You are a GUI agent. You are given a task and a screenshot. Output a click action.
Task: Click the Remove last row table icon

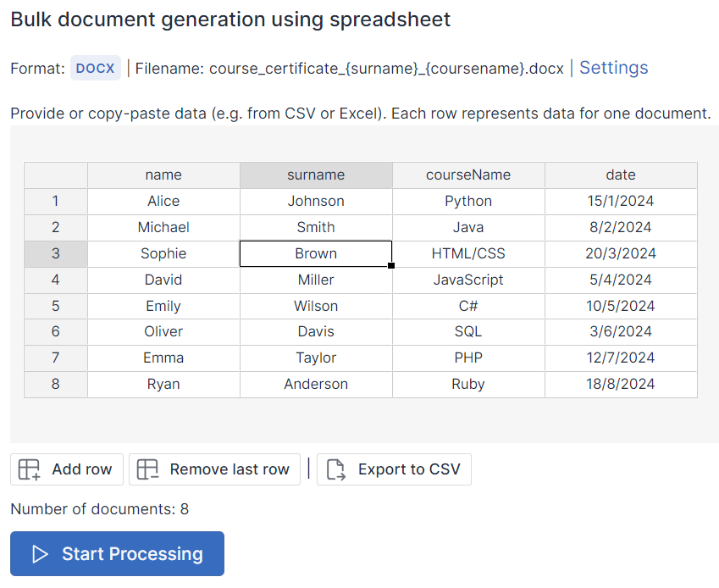tap(147, 469)
